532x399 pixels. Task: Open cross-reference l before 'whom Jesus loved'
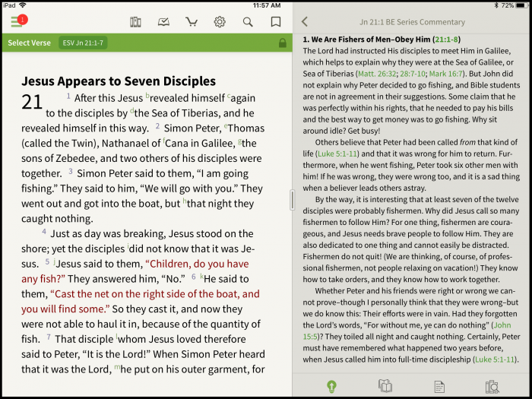point(117,337)
